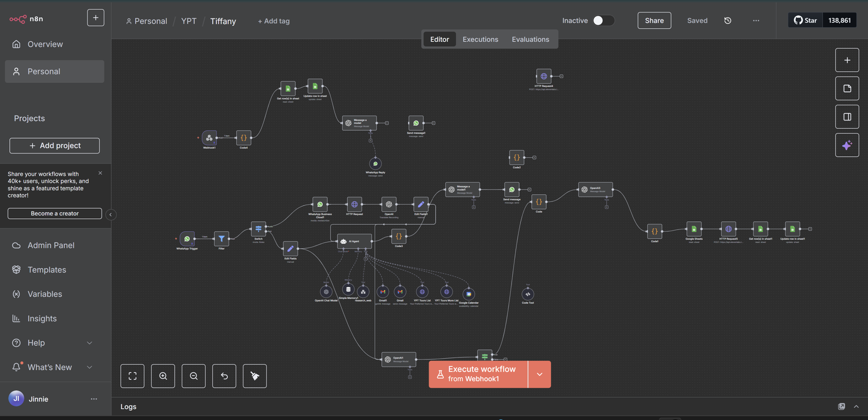Toggle the workflow Inactive switch
The image size is (868, 420).
tap(603, 21)
